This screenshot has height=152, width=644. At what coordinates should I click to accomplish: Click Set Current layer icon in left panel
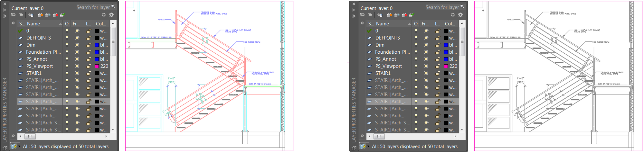tap(63, 15)
